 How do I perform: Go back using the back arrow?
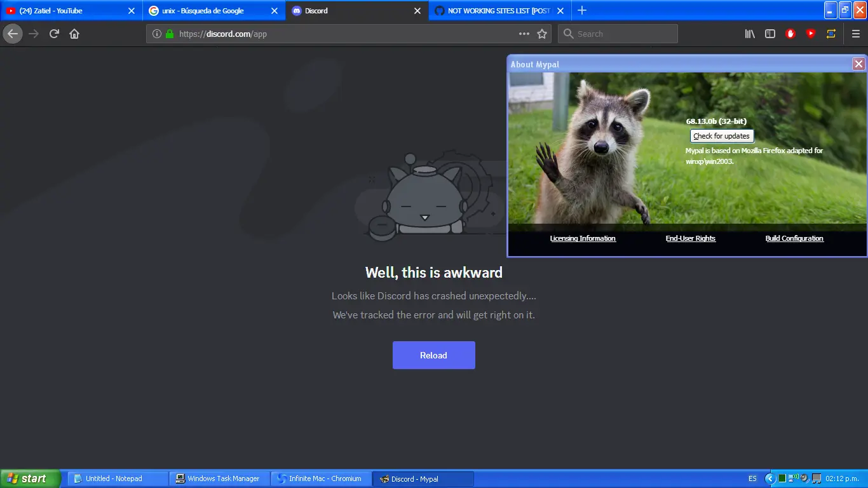[x=13, y=34]
